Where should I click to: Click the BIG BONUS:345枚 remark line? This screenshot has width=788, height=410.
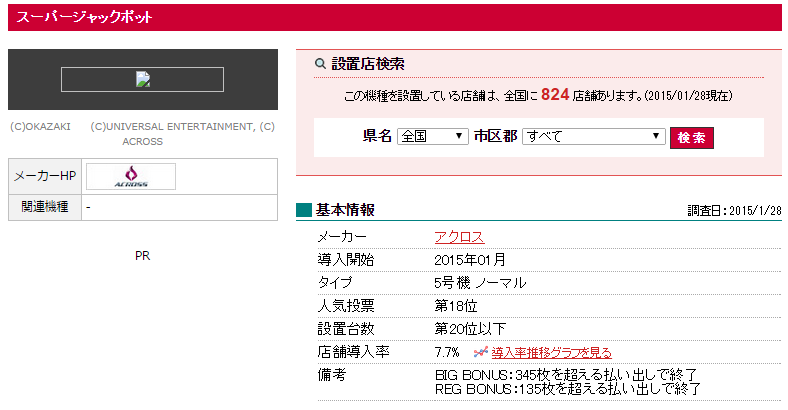(566, 375)
